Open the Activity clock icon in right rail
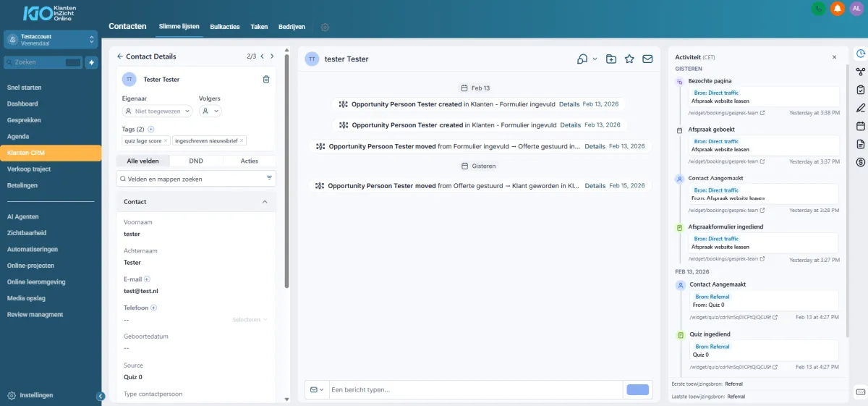868x406 pixels. coord(861,53)
